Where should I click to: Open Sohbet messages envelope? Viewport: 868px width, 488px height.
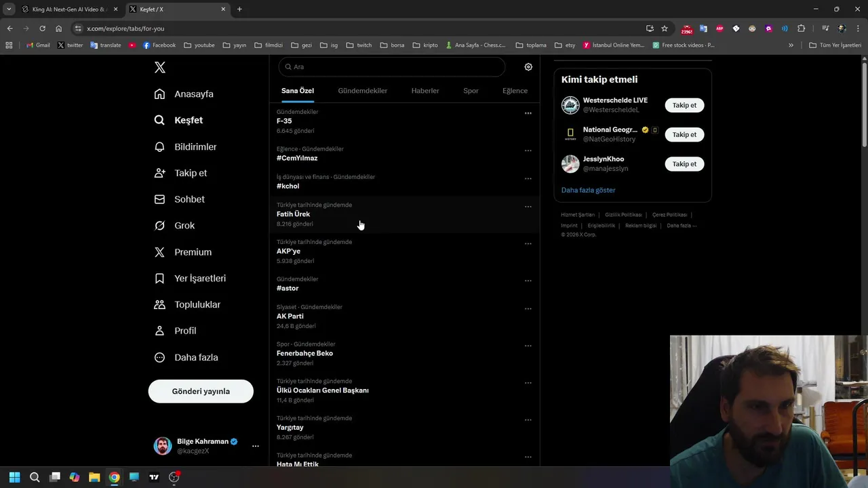(159, 199)
